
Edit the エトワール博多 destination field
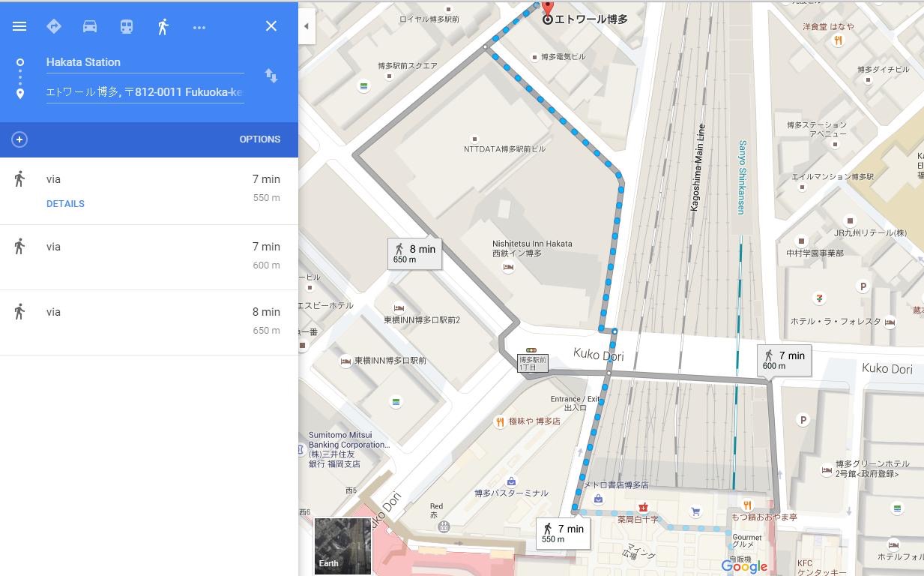pyautogui.click(x=145, y=92)
